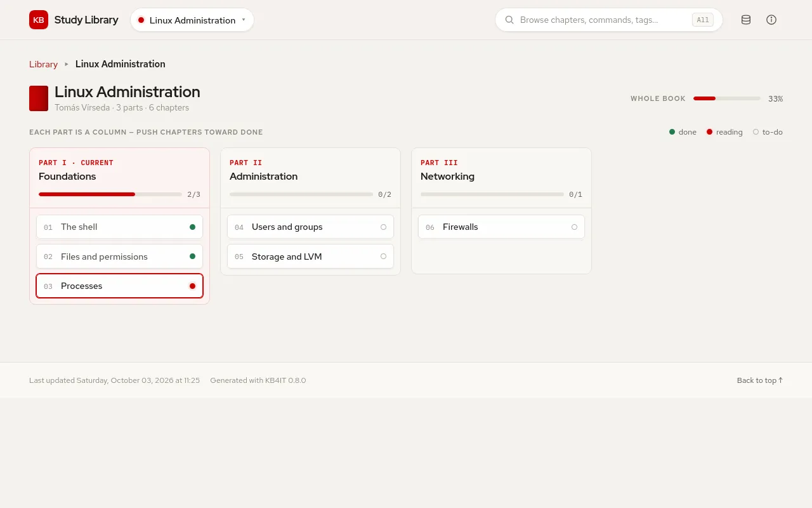The image size is (812, 508).
Task: Click the to-do circle on Firewalls
Action: pyautogui.click(x=574, y=227)
